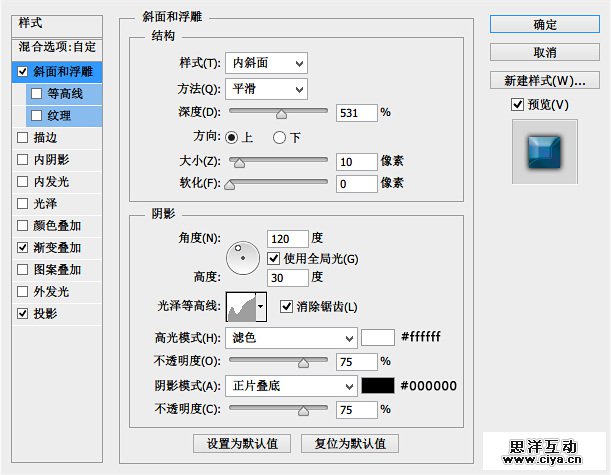Open the 高光模式 dropdown showing 滤色
Image resolution: width=611 pixels, height=475 pixels.
tap(291, 337)
